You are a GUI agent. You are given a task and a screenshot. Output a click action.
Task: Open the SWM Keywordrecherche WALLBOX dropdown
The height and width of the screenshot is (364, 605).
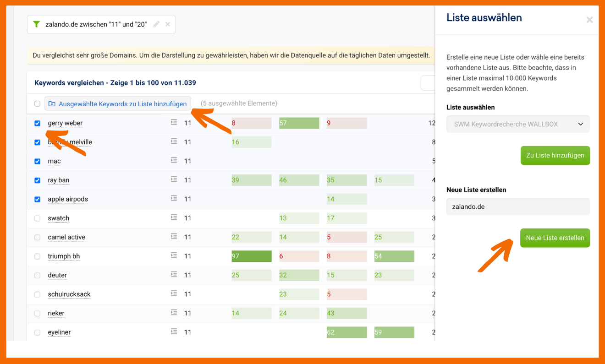(518, 124)
